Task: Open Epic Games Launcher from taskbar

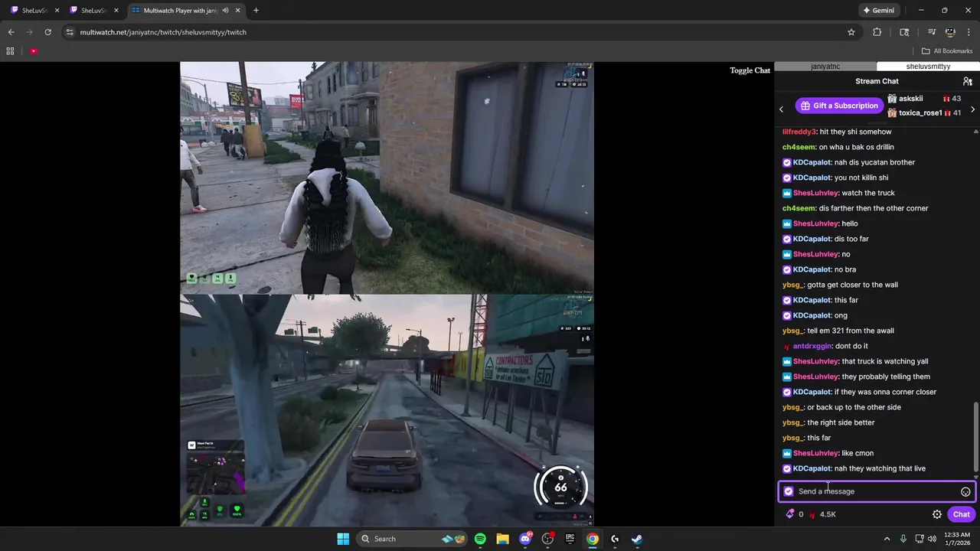Action: pyautogui.click(x=570, y=539)
